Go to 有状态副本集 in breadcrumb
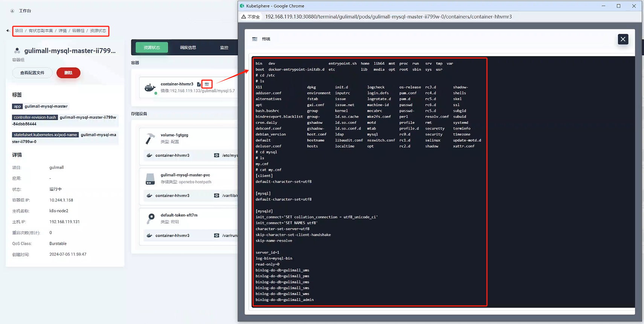644x324 pixels. pyautogui.click(x=41, y=31)
